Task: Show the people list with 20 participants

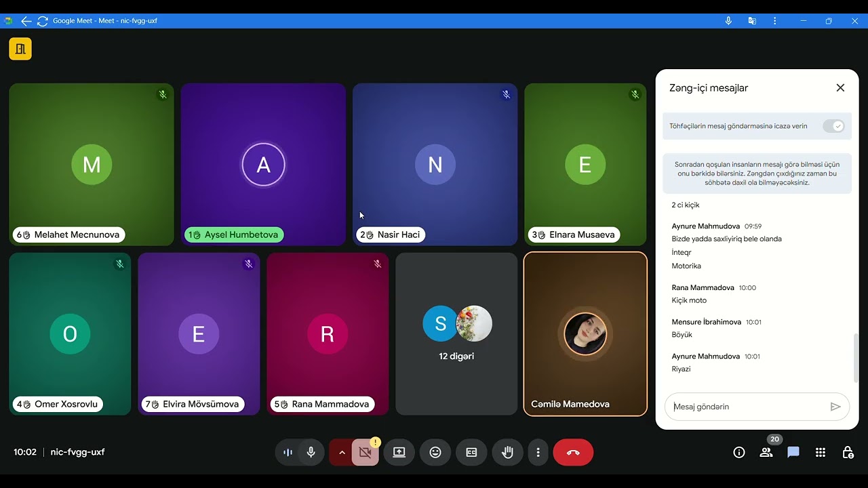Action: point(766,452)
